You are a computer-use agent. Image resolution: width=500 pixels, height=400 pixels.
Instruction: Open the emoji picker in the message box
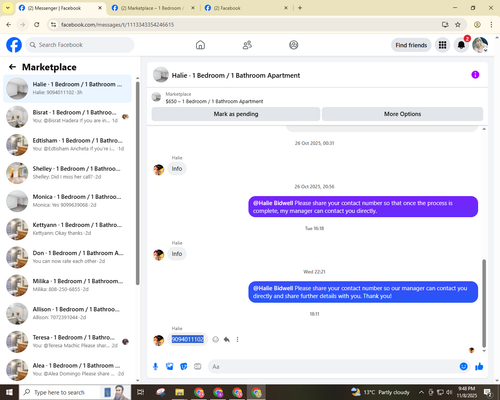click(x=463, y=367)
